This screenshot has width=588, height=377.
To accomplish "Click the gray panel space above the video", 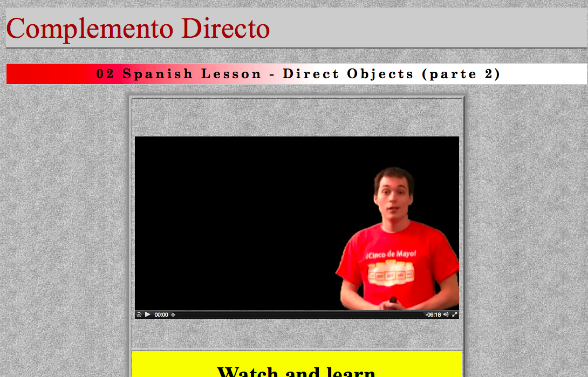I will click(x=297, y=117).
